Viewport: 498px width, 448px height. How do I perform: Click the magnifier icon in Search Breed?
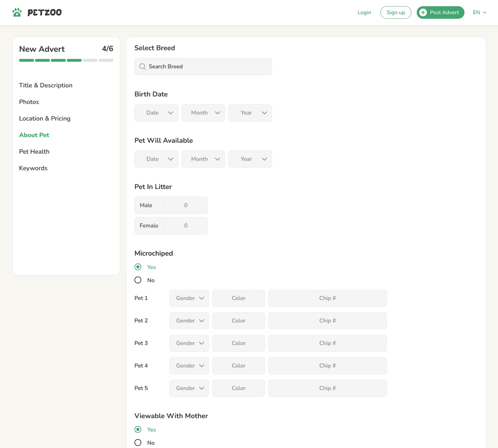tap(142, 67)
